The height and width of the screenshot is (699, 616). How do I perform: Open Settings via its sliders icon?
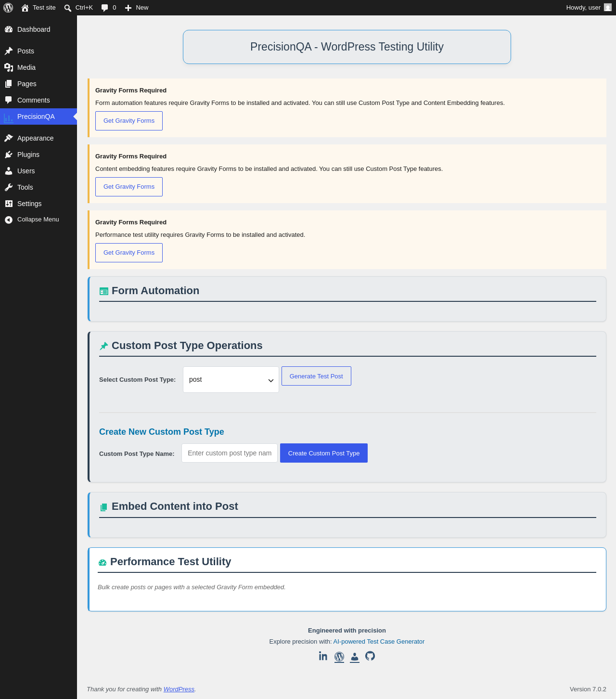click(9, 204)
